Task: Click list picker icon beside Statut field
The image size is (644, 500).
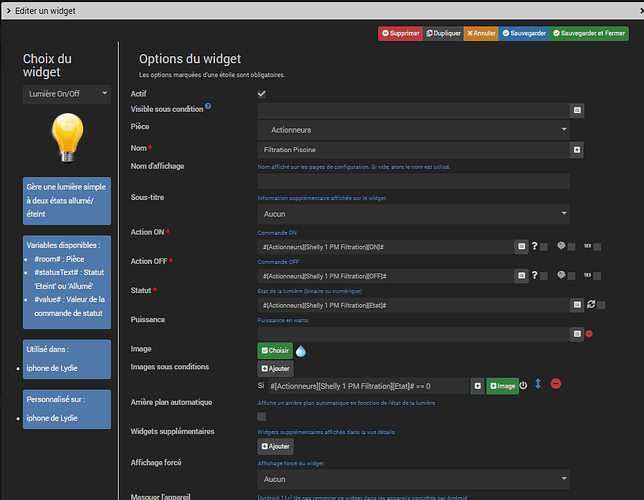Action: click(577, 305)
